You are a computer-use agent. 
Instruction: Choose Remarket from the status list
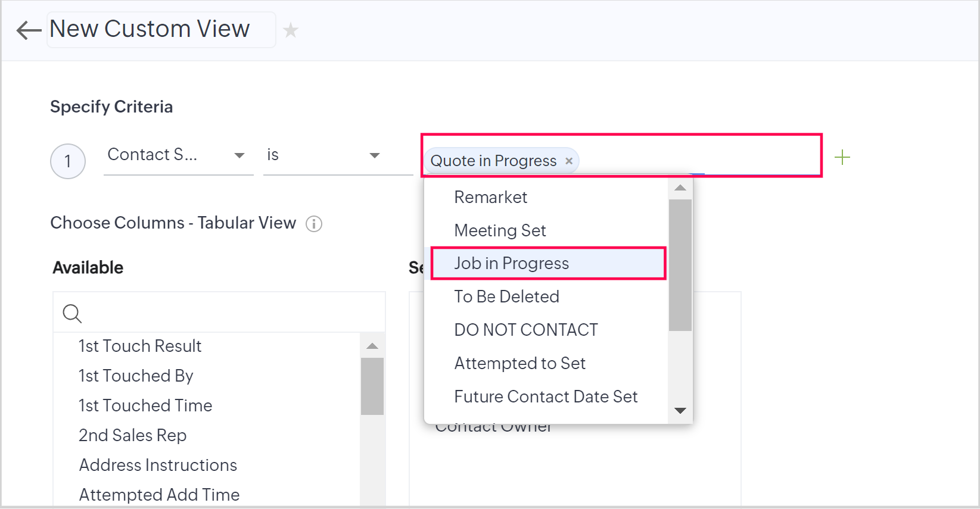490,197
